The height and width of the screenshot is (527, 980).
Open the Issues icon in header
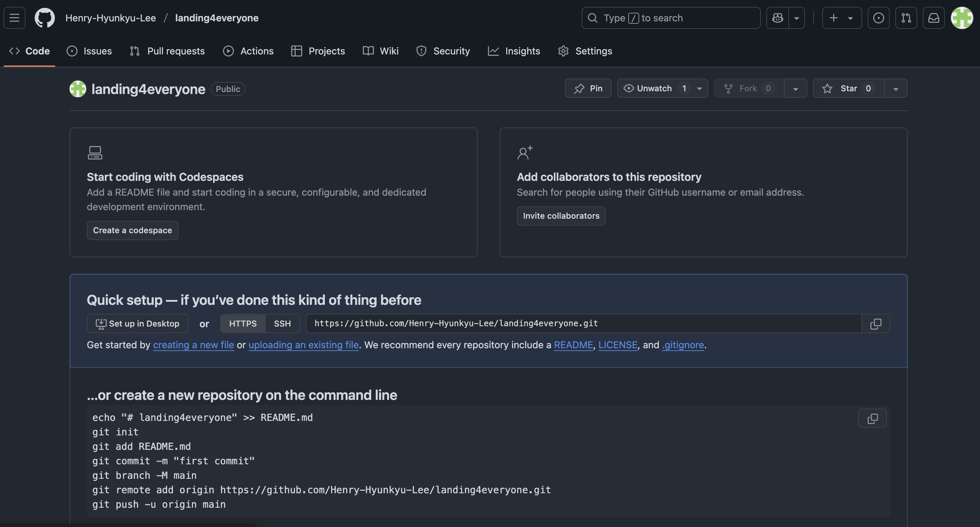click(x=878, y=18)
